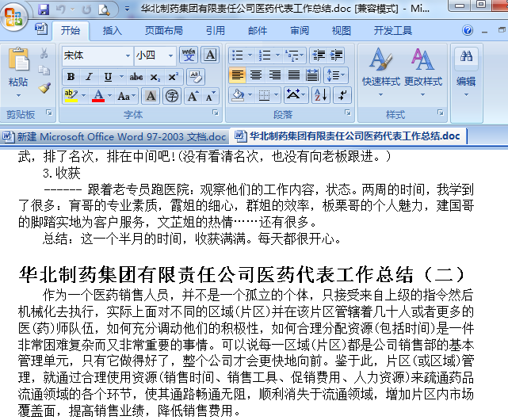Undo the last action
This screenshot has height=420, width=508.
tap(60, 10)
